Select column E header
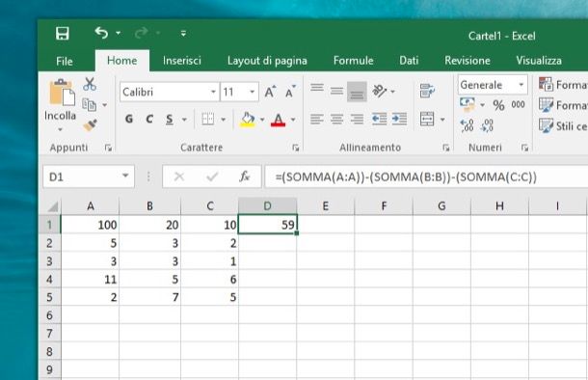Screen dimensions: 588x380 click(x=325, y=206)
